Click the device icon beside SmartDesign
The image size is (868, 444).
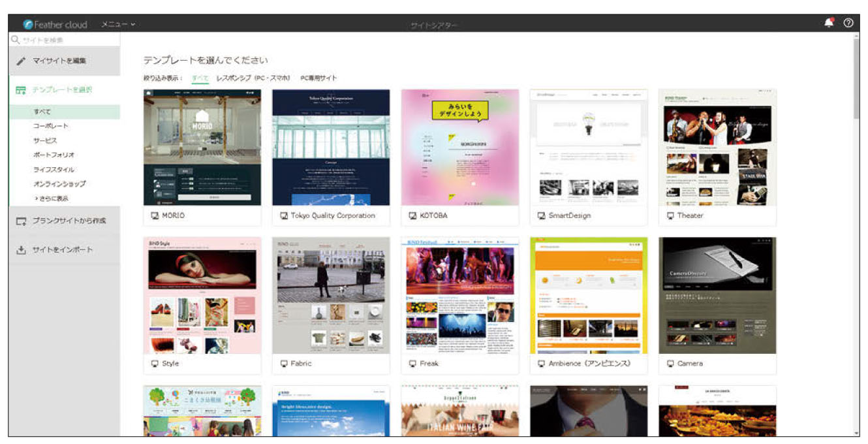click(542, 215)
